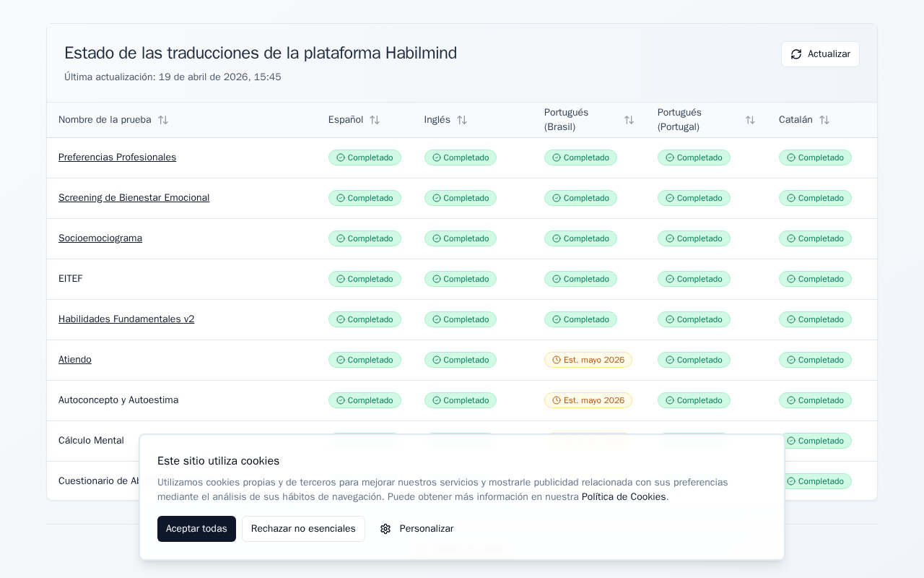
Task: Click the Personalizar cookies label
Action: pyautogui.click(x=427, y=529)
